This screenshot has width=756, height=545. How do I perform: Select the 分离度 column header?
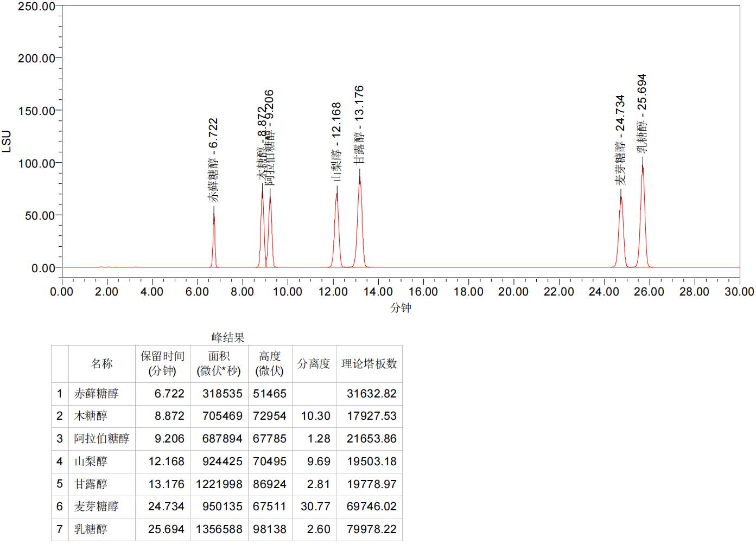click(x=314, y=364)
